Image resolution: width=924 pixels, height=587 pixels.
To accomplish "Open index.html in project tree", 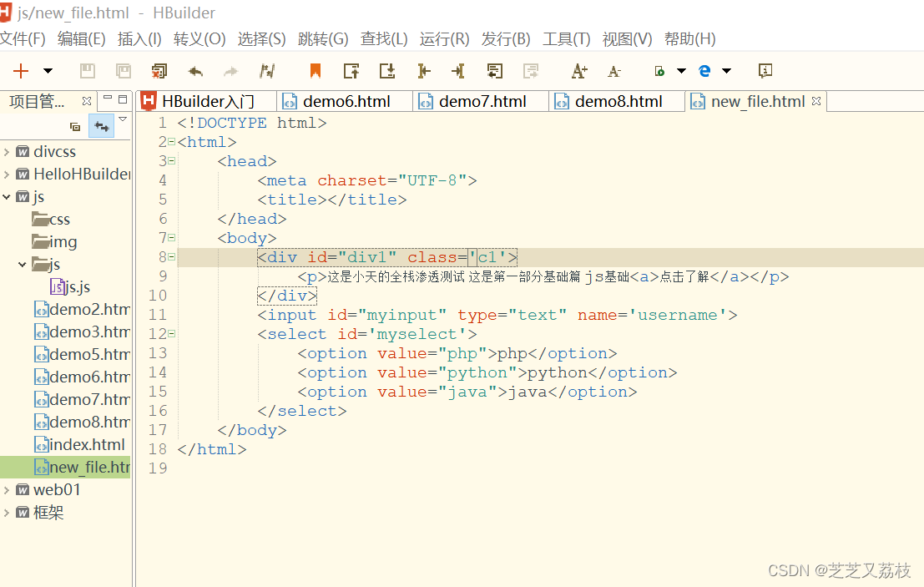I will tap(79, 444).
